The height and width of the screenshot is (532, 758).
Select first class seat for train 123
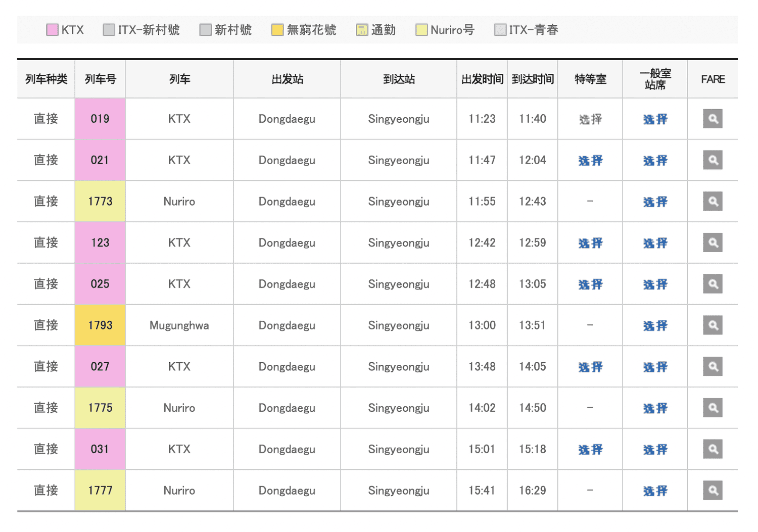point(590,243)
